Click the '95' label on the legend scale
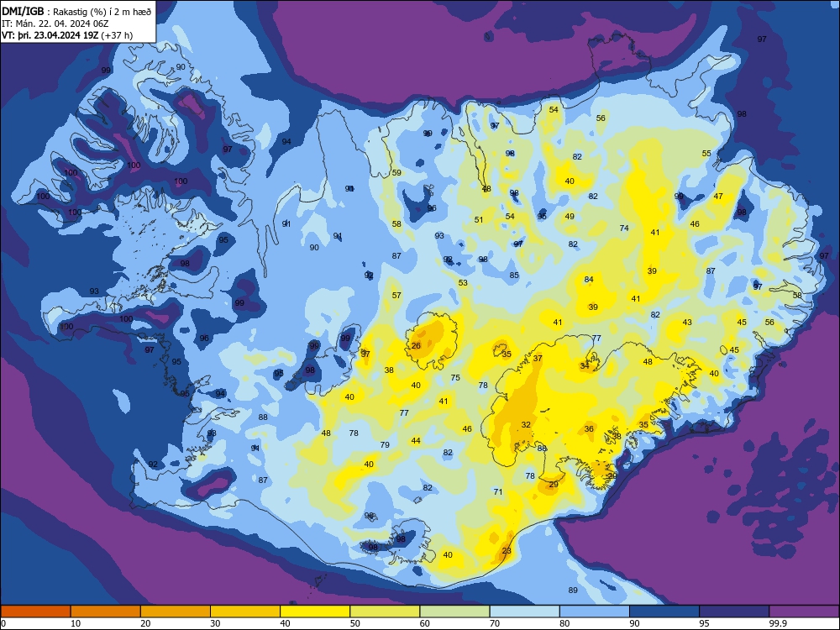This screenshot has height=630, width=840. [705, 623]
